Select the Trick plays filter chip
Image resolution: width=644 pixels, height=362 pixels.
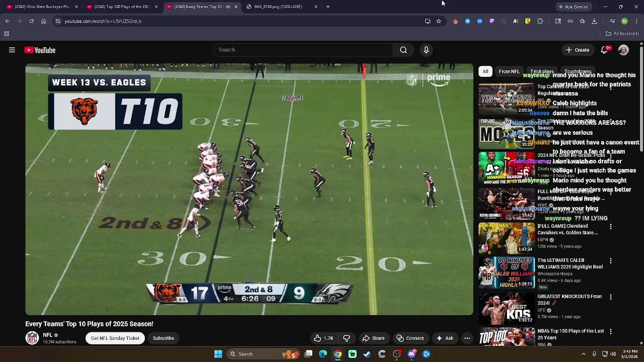click(542, 71)
